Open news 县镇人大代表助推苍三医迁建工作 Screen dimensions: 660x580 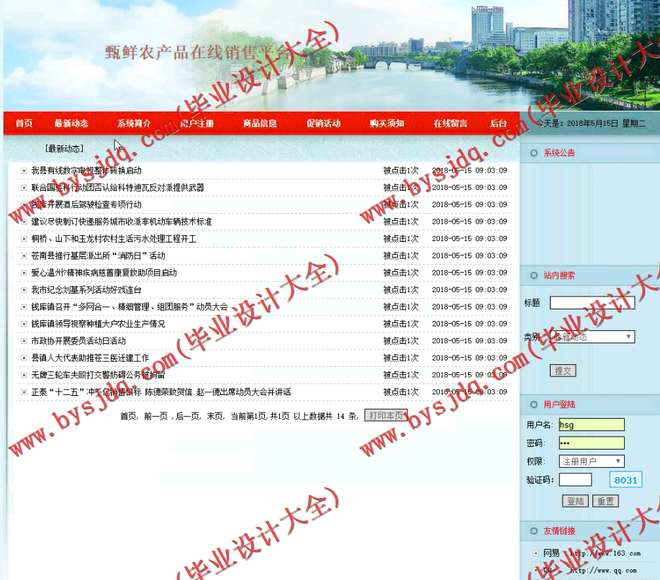(90, 358)
